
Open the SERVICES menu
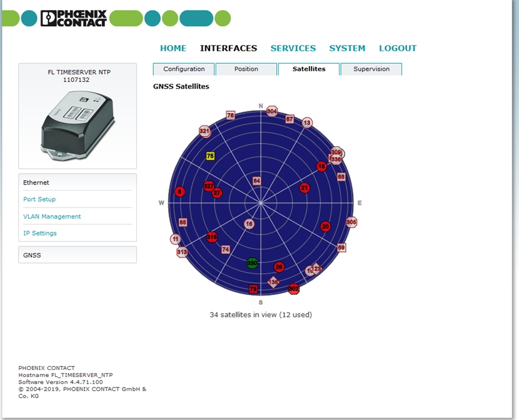tap(293, 48)
